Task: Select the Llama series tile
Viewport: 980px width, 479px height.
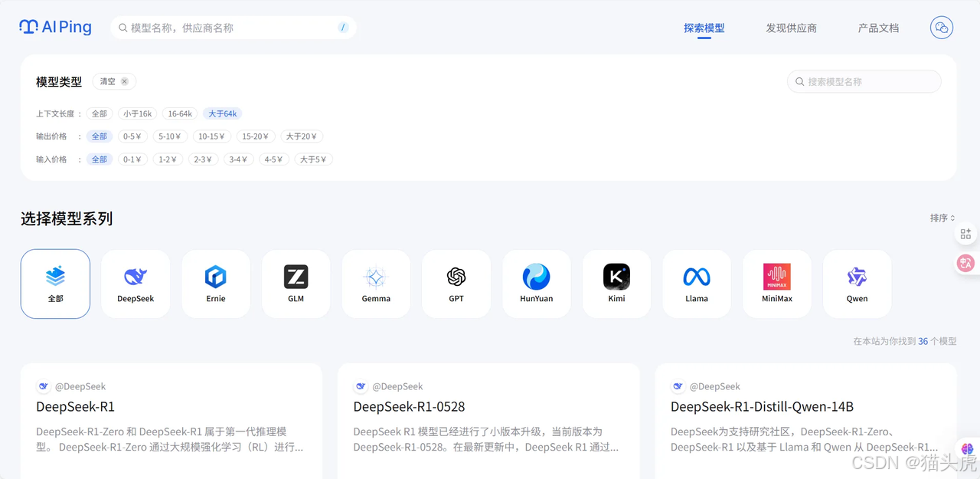Action: [697, 284]
